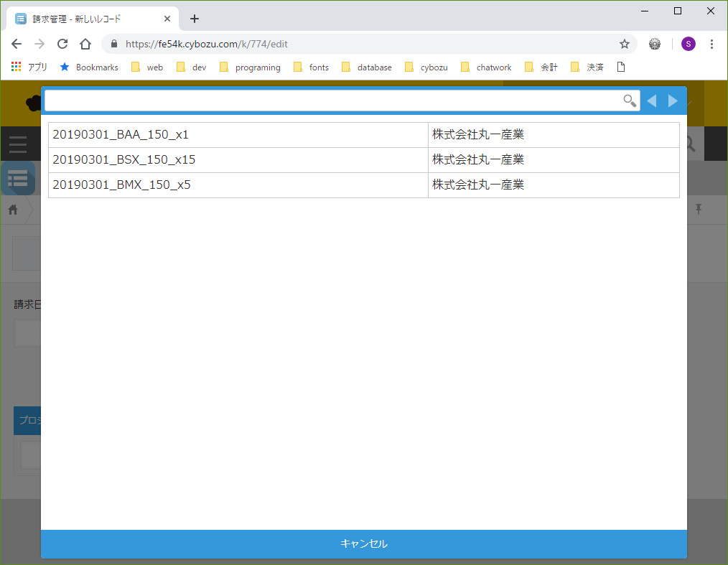Focus the dialog search text box
Viewport: 728px width, 565px height.
pyautogui.click(x=330, y=101)
